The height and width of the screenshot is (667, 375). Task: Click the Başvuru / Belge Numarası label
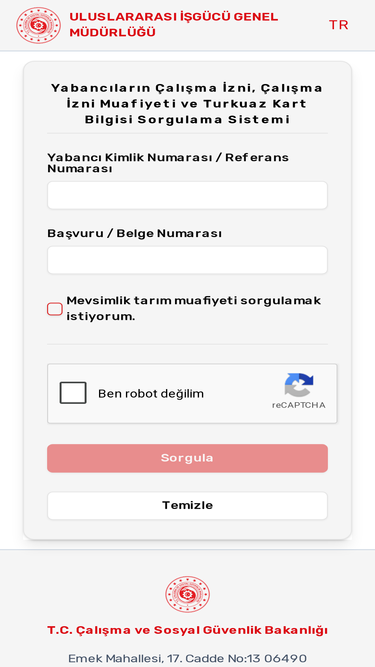[134, 234]
